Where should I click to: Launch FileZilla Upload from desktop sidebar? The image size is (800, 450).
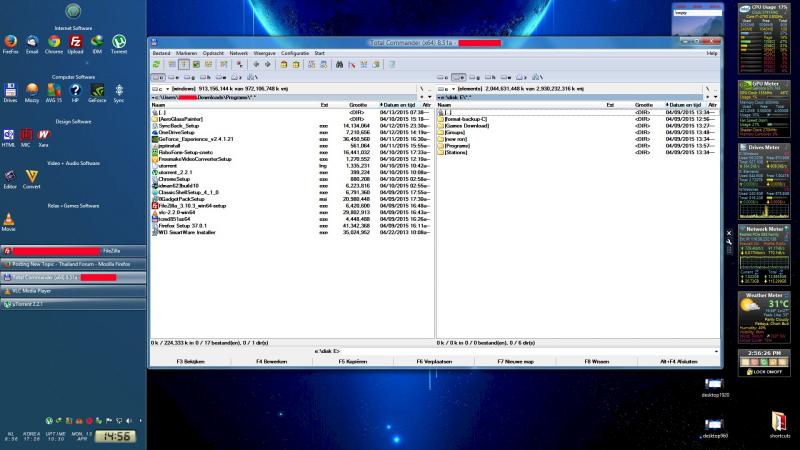pos(76,44)
